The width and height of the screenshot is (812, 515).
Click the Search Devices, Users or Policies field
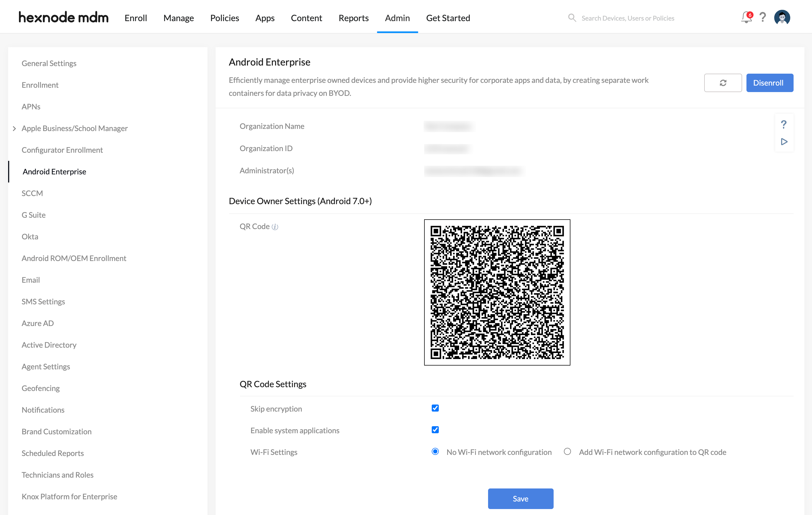[x=627, y=18]
